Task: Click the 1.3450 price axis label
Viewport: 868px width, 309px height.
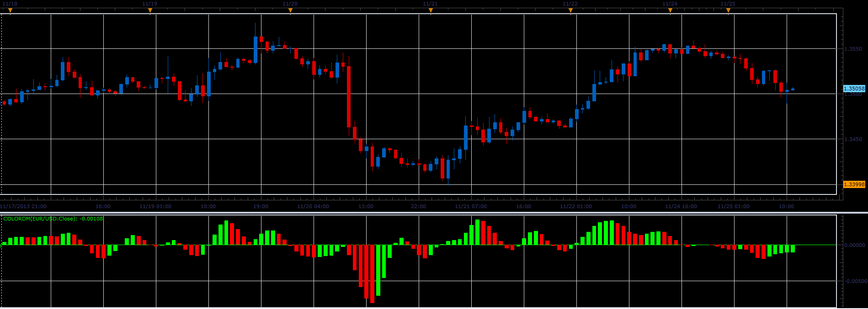Action: pyautogui.click(x=853, y=139)
